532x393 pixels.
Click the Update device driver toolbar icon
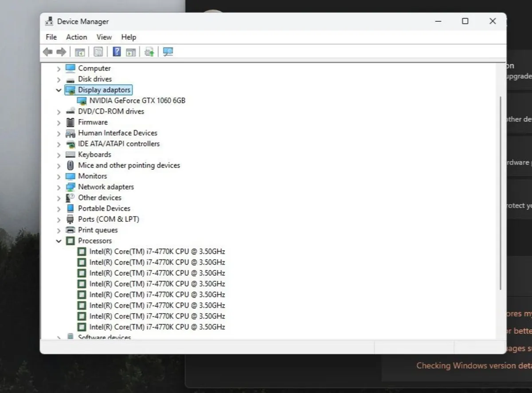pos(149,52)
